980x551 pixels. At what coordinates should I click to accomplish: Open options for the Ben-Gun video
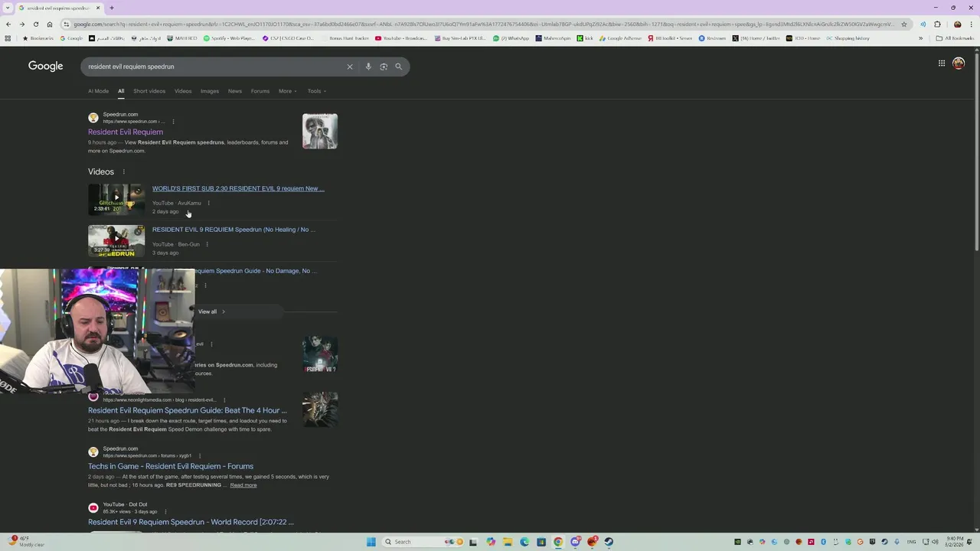(207, 244)
